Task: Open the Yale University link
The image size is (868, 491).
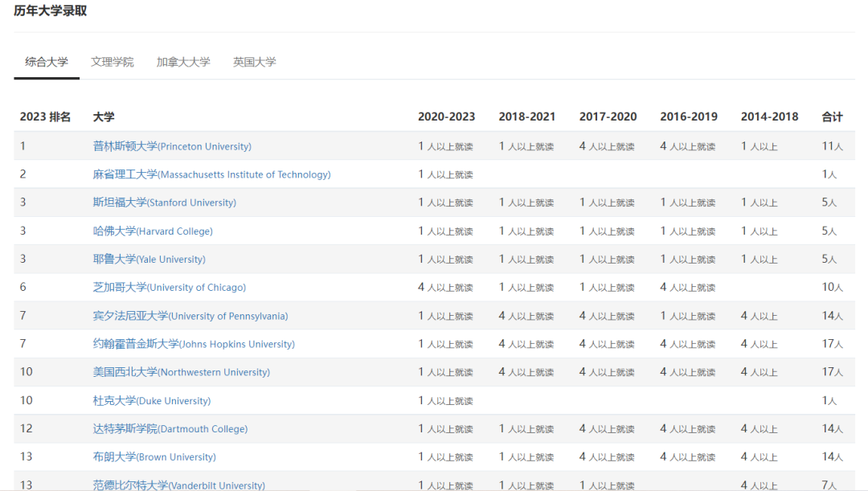Action: [149, 259]
